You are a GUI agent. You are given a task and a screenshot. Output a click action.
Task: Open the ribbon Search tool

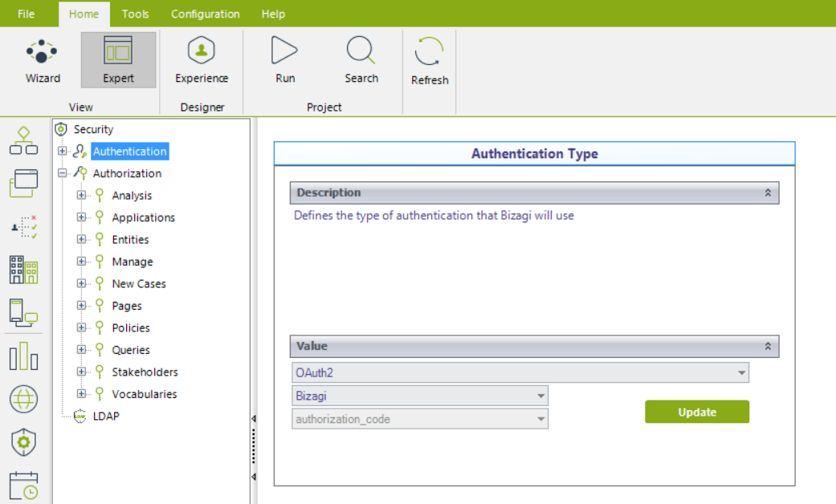tap(361, 60)
